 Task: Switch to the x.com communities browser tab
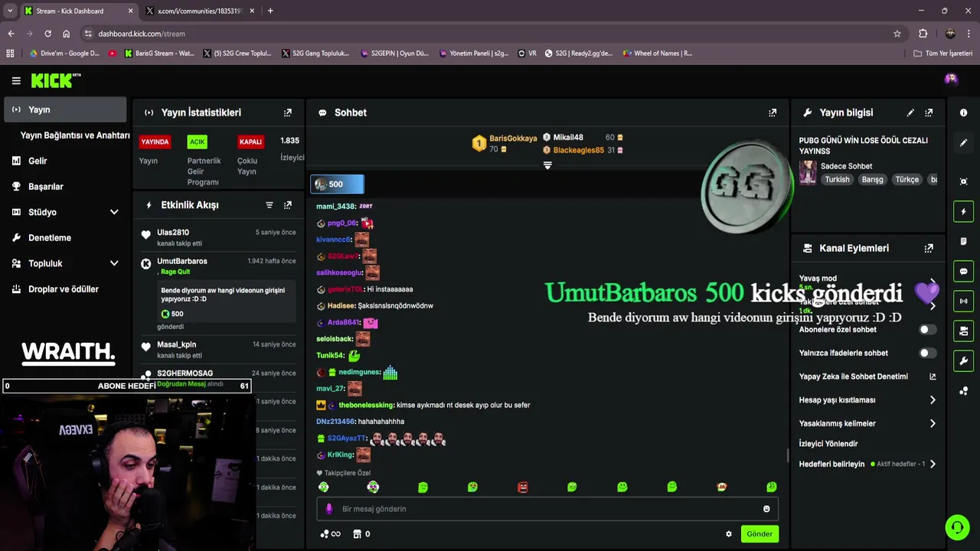point(199,11)
